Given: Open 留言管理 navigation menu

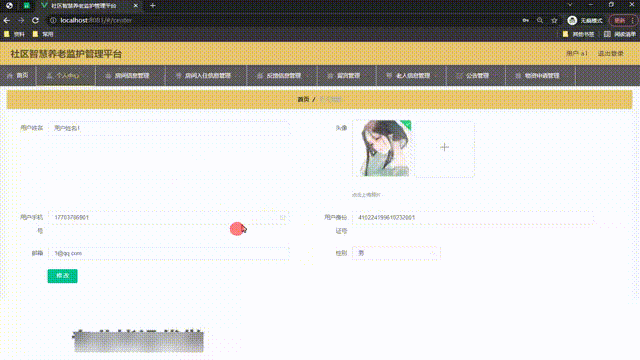Looking at the screenshot, I should 347,76.
